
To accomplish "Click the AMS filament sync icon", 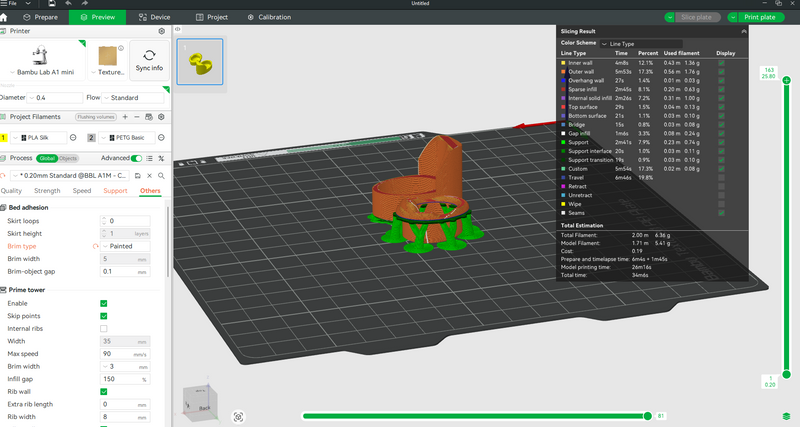I will tap(149, 117).
